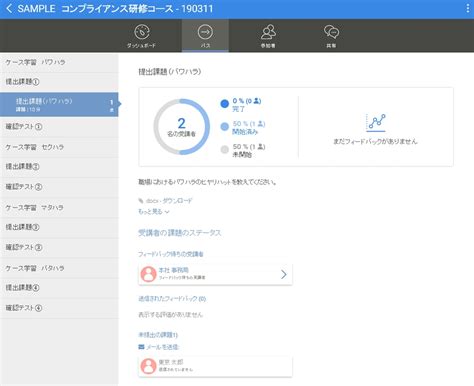Click the 提出課題(パワハラ) page title
This screenshot has width=474, height=386.
pos(170,72)
